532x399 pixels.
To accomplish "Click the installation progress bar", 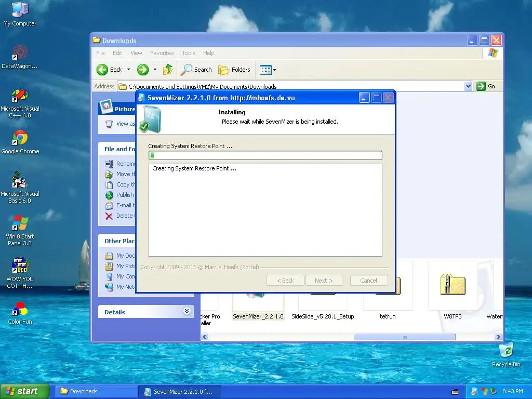I will (x=265, y=155).
